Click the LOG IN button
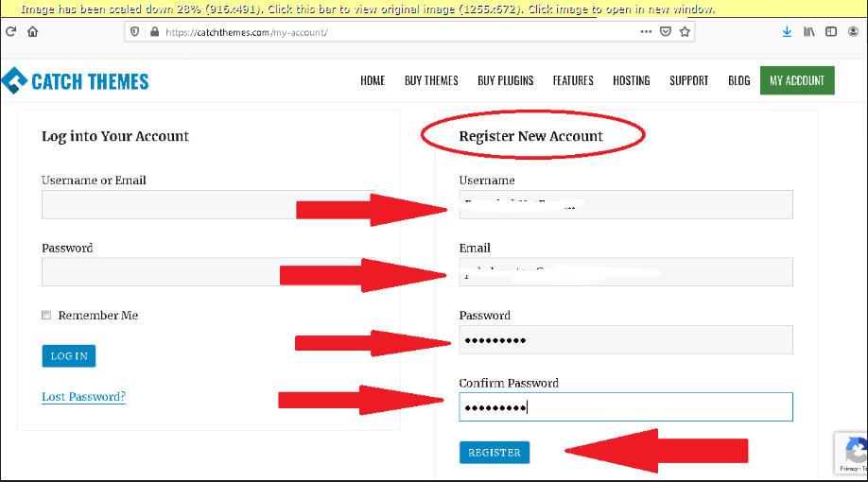This screenshot has width=868, height=482. tap(69, 355)
